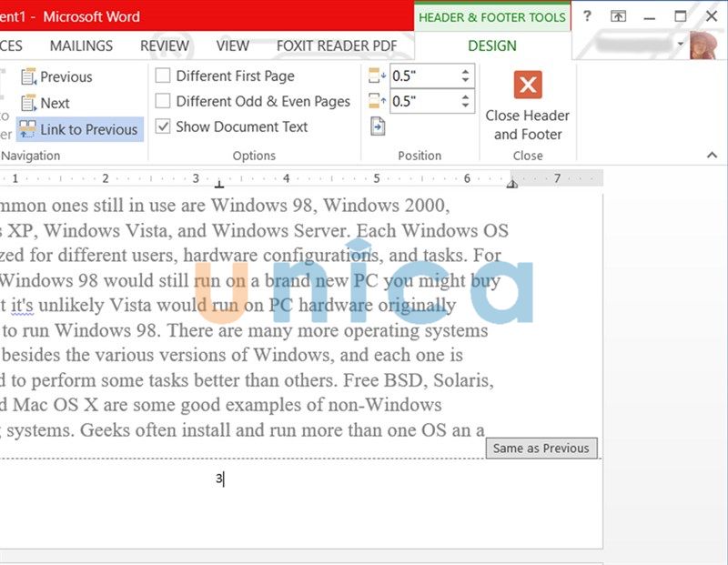Go to Previous header section
Image resolution: width=728 pixels, height=565 pixels.
point(56,76)
